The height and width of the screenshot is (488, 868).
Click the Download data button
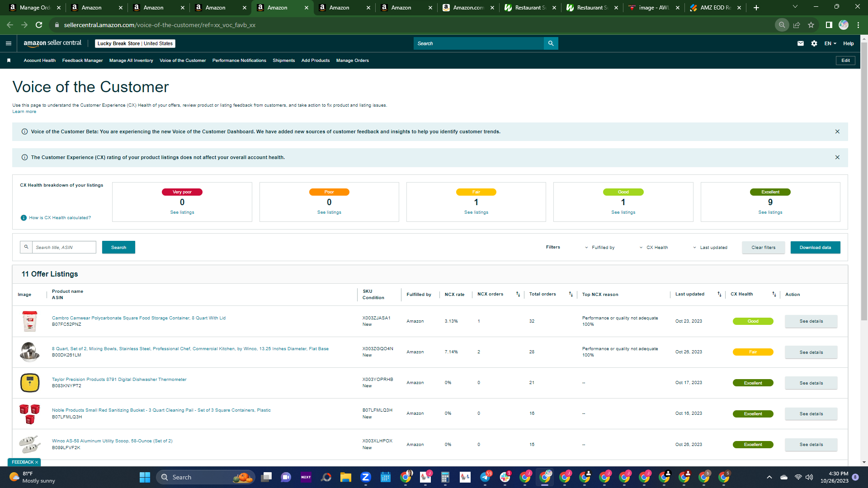[x=815, y=248]
